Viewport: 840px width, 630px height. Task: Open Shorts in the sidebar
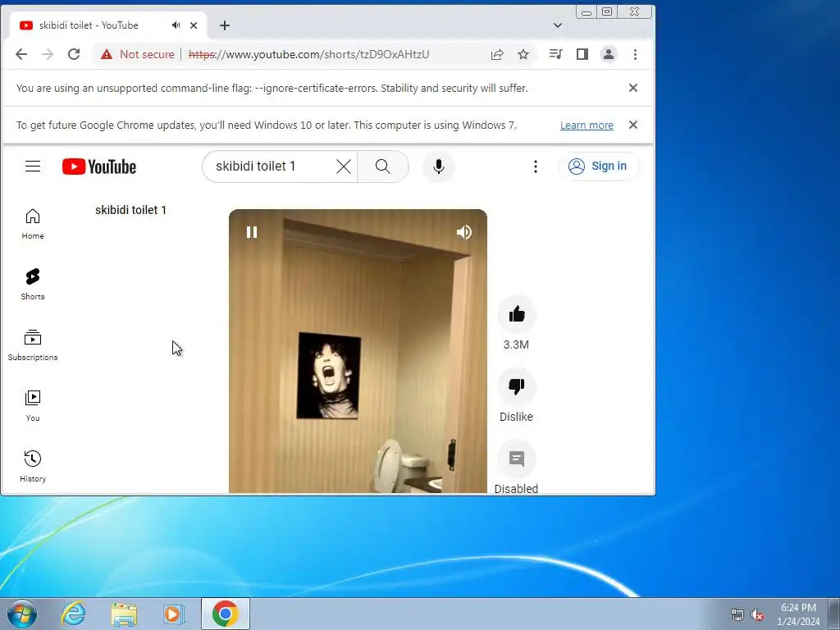(x=33, y=285)
